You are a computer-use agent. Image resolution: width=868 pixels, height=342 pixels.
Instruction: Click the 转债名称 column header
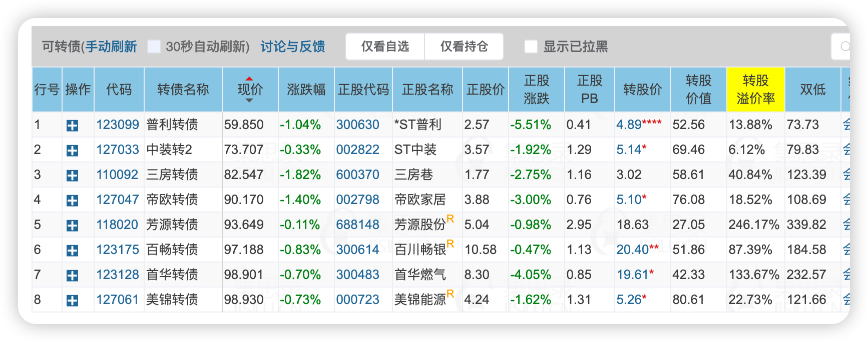click(x=183, y=89)
